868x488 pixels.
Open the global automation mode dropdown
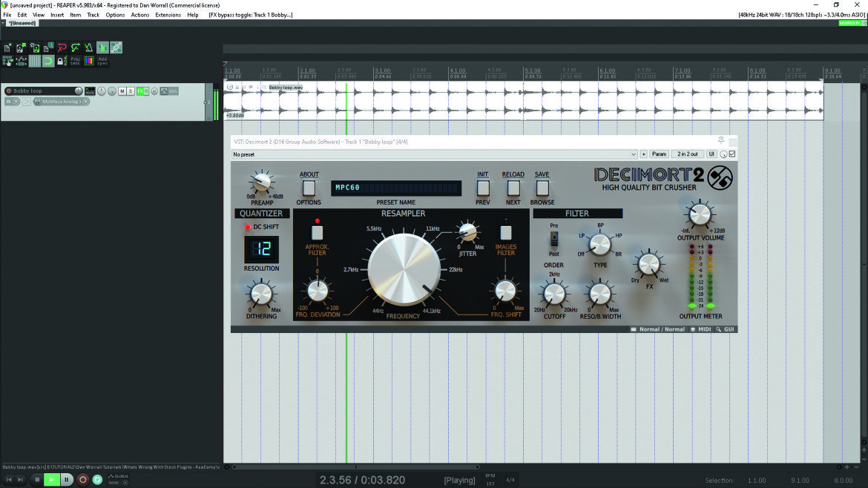(119, 480)
